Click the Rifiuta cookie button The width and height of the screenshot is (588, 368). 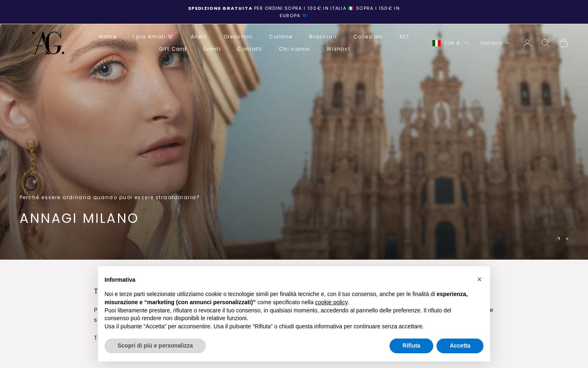point(411,346)
